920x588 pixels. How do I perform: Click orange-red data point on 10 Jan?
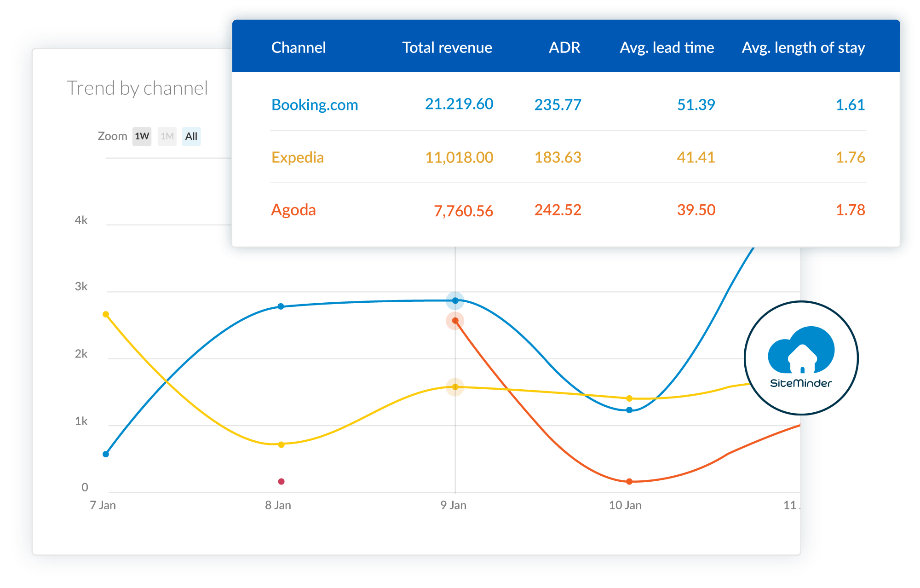click(629, 481)
